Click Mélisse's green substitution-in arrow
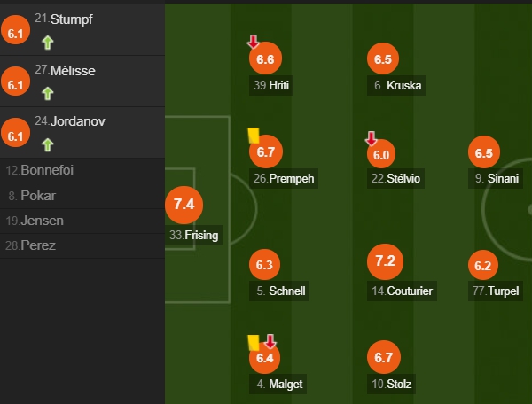The image size is (532, 404). pyautogui.click(x=48, y=94)
